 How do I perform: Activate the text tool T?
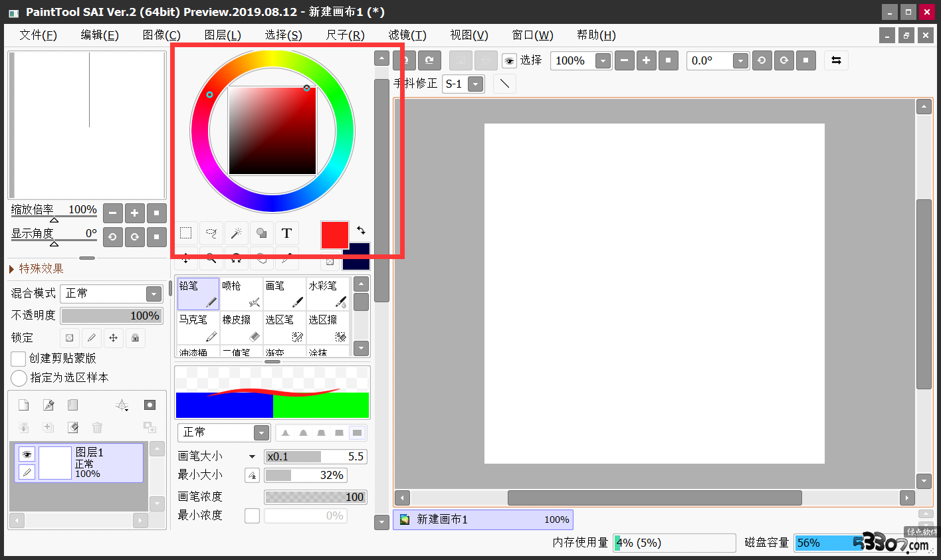(x=286, y=233)
